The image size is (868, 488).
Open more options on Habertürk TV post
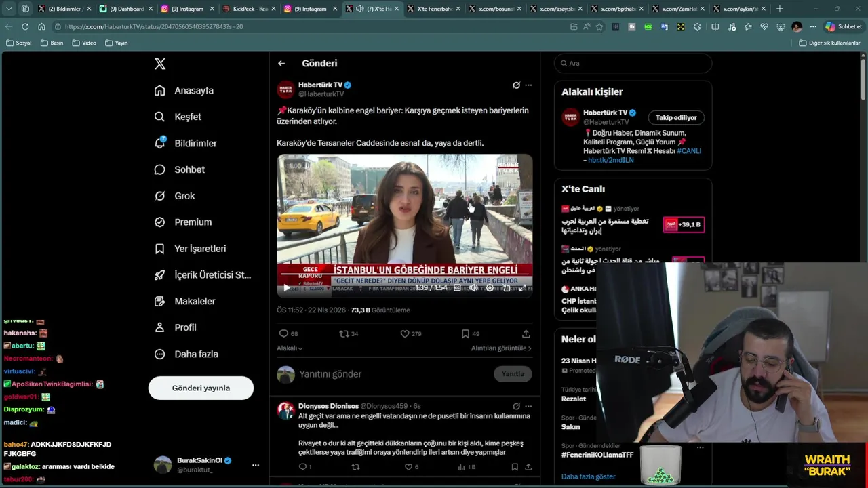[528, 85]
